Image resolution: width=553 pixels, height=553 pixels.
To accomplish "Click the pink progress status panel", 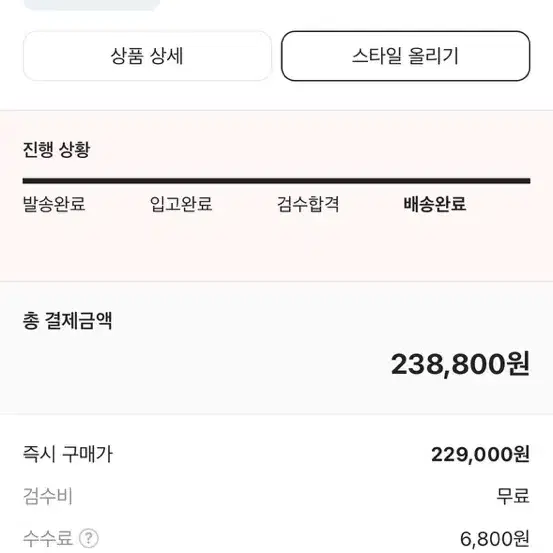I will pos(276,196).
